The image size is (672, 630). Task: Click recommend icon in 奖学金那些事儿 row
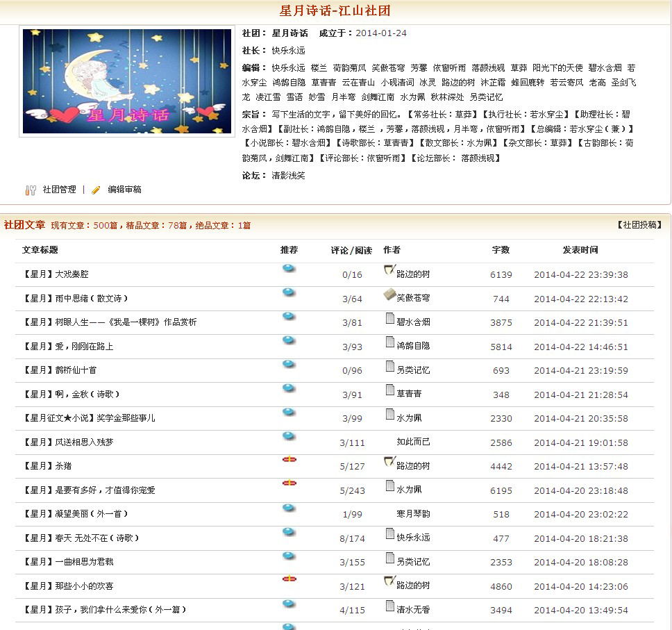289,412
